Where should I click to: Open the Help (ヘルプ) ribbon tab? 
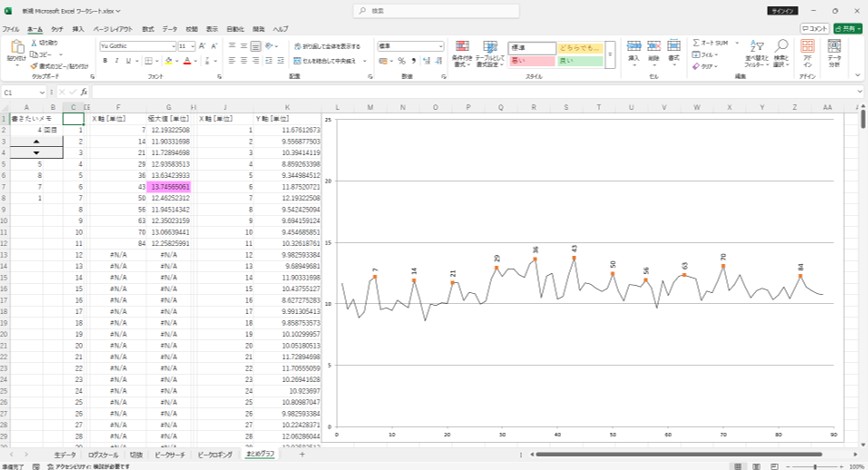click(280, 29)
